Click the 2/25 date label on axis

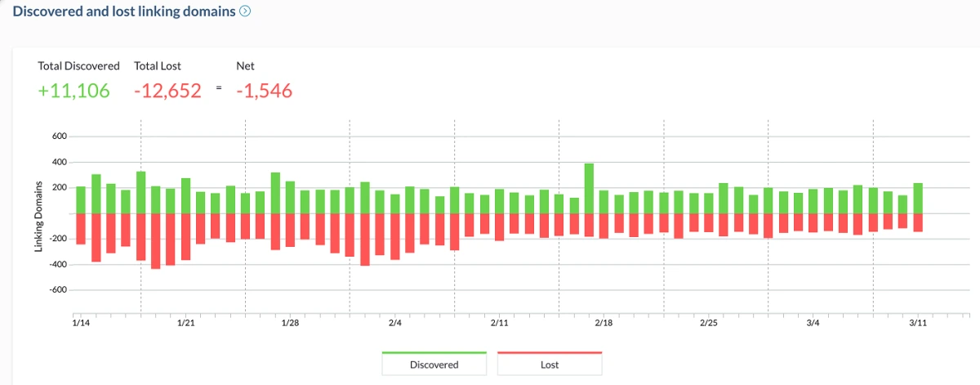[708, 324]
